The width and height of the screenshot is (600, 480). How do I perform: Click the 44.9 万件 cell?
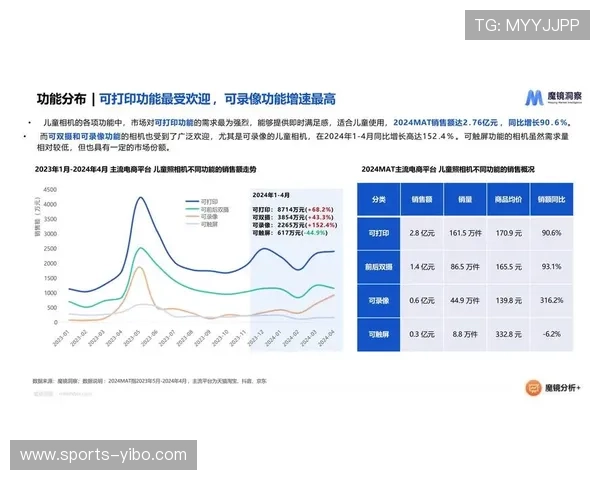[465, 300]
